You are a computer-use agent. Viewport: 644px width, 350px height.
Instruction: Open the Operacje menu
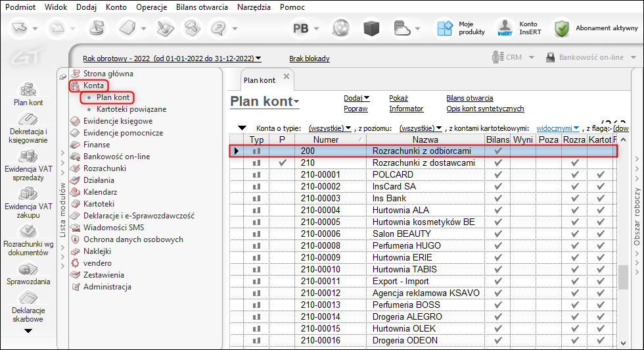tap(152, 7)
